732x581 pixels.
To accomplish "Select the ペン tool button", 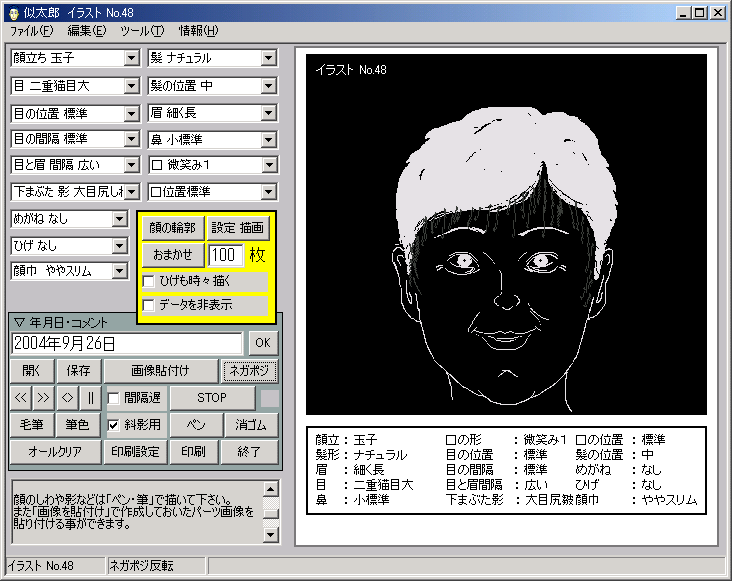I will point(196,425).
